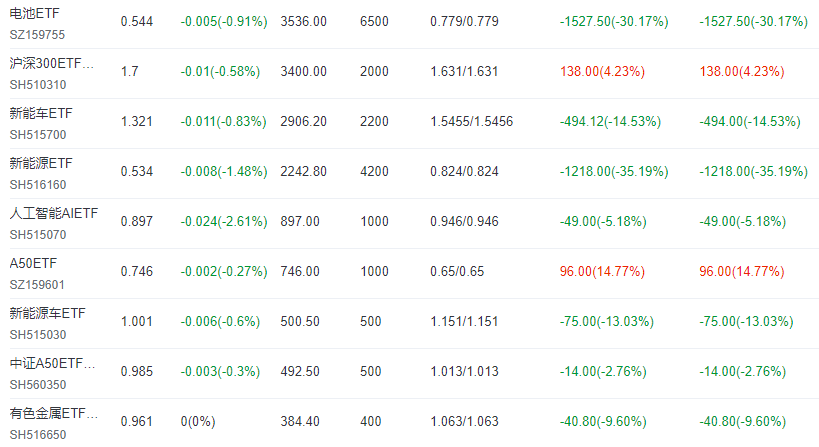Screen dimensions: 819x447
Task: Click current price 0.897
Action: [x=137, y=221]
